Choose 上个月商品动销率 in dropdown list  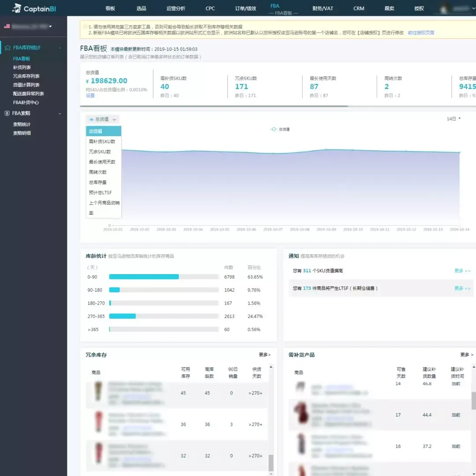click(104, 208)
